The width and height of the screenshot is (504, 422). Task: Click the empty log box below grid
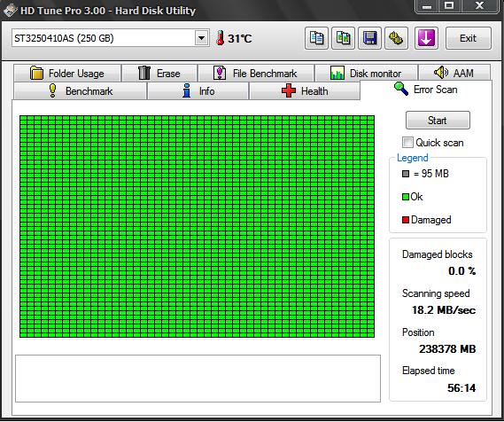[x=198, y=379]
